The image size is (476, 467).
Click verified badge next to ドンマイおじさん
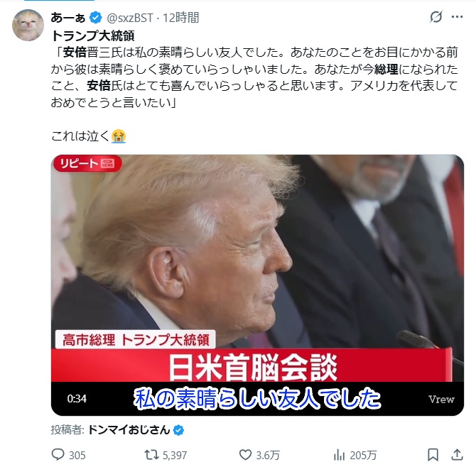(x=178, y=430)
